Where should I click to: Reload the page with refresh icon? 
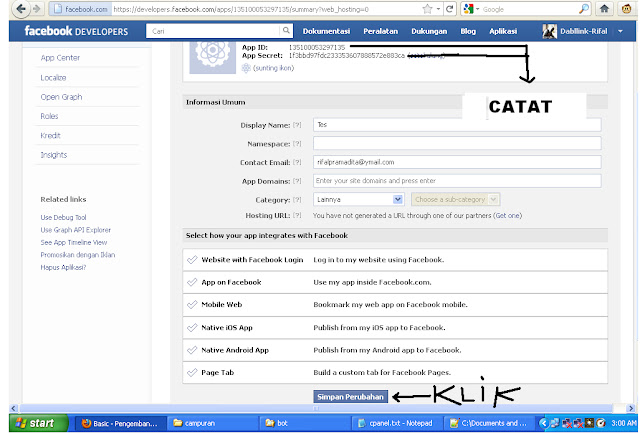449,9
